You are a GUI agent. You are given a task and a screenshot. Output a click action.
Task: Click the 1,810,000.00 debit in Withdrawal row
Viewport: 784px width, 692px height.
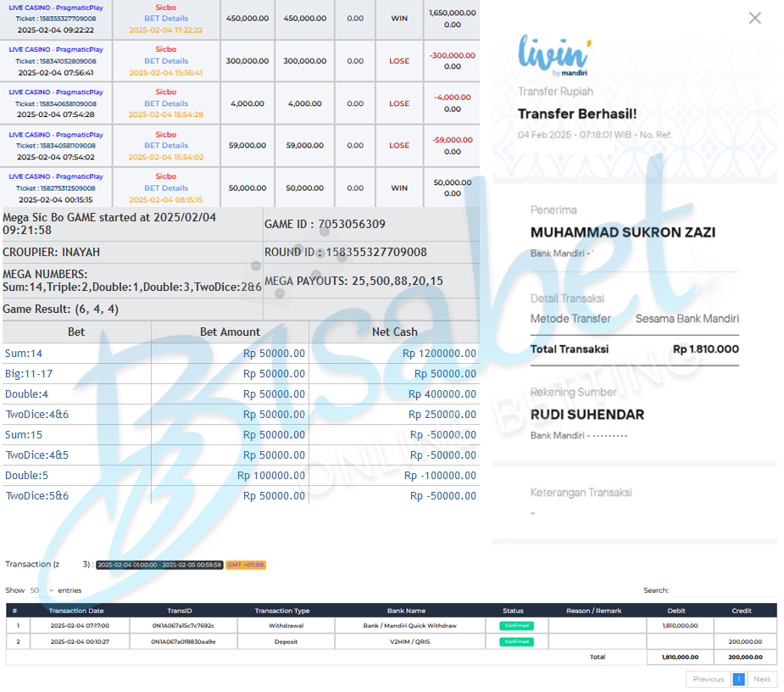[x=680, y=626]
